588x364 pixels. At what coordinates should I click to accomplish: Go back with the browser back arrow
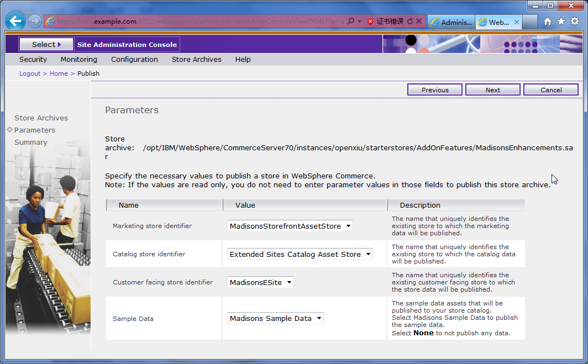pyautogui.click(x=15, y=20)
